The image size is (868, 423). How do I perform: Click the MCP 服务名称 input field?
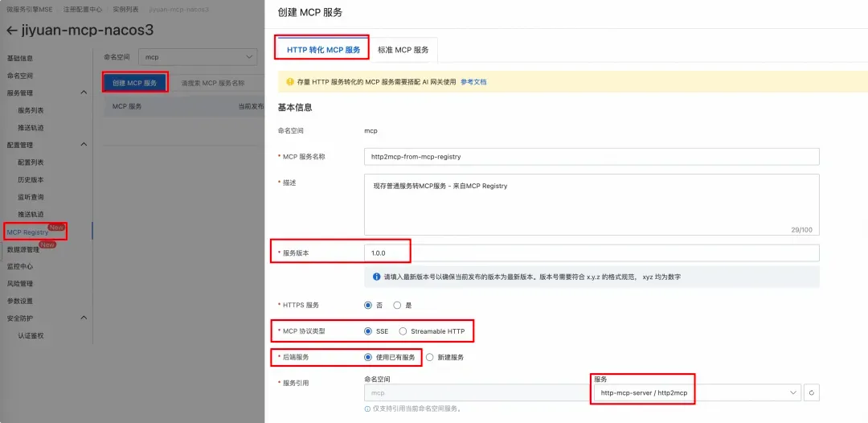[x=592, y=157]
